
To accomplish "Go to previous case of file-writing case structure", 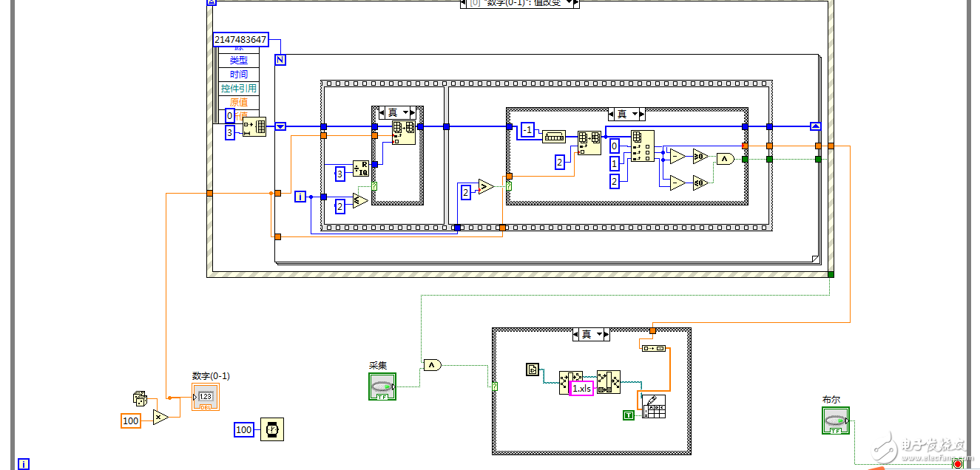I will 577,334.
